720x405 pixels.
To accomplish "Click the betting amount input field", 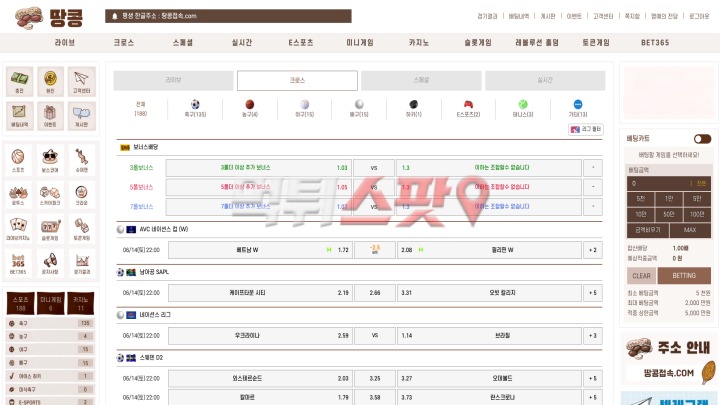I will (669, 183).
